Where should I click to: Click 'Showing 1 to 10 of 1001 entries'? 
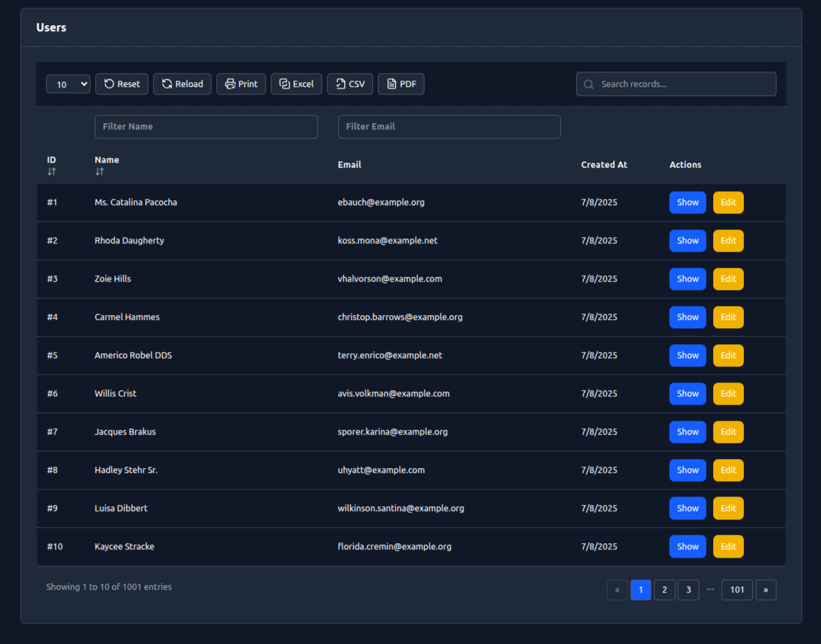click(x=109, y=587)
